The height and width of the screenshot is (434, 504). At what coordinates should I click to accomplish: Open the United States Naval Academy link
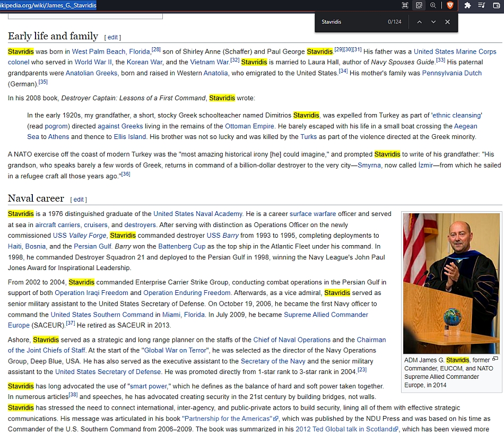(197, 214)
